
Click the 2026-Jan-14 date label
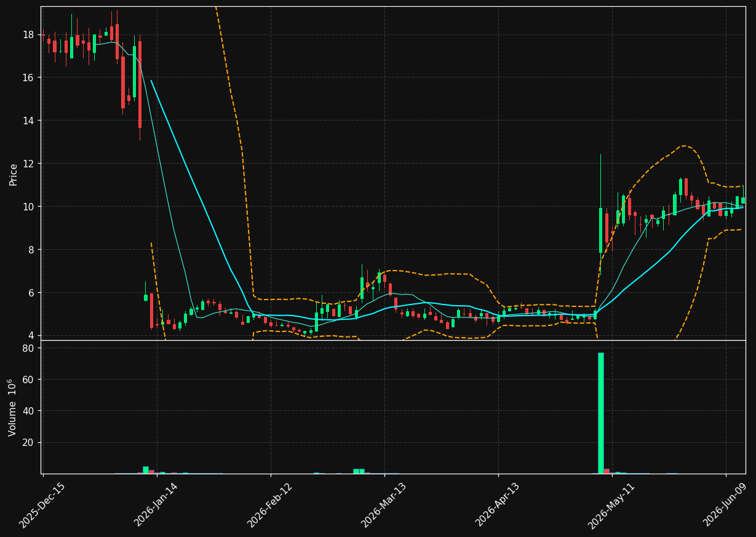[156, 506]
